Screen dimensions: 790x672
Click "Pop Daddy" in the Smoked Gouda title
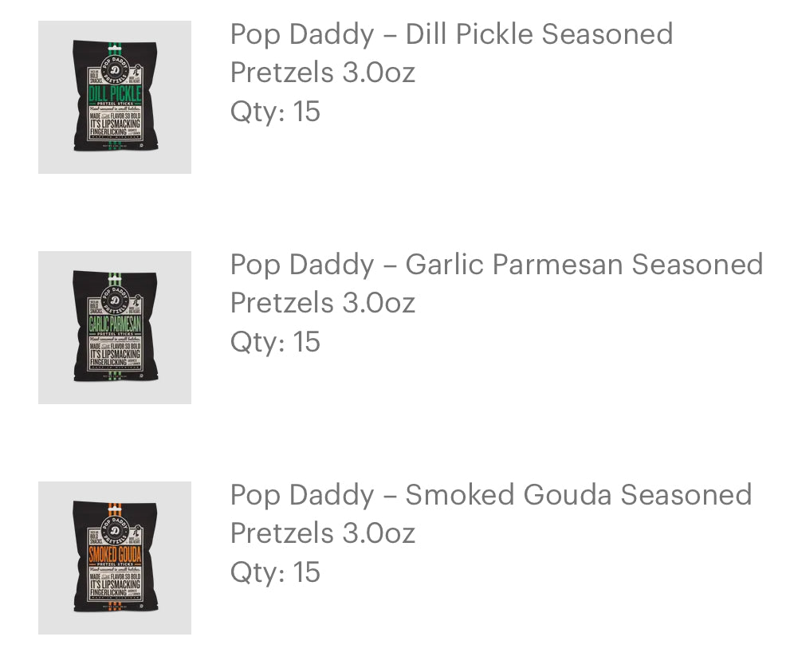point(301,495)
